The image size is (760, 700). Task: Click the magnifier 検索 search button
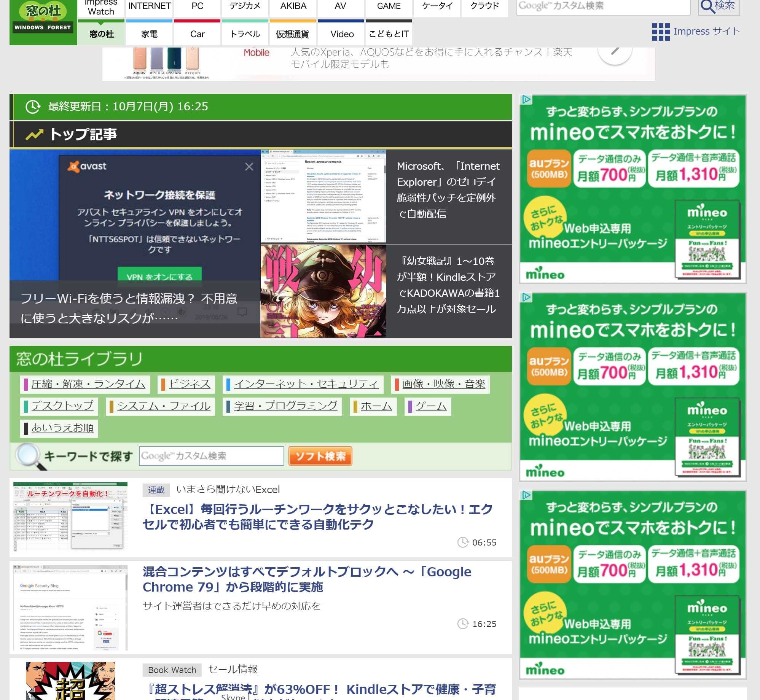click(719, 6)
